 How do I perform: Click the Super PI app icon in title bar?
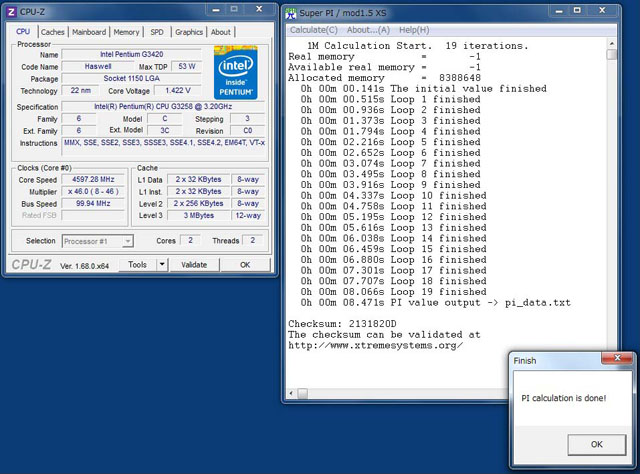[x=291, y=13]
